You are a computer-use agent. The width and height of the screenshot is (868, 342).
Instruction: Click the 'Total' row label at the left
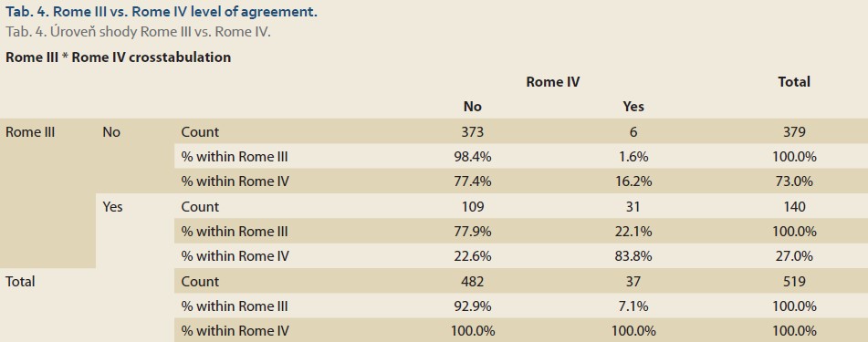tap(20, 281)
